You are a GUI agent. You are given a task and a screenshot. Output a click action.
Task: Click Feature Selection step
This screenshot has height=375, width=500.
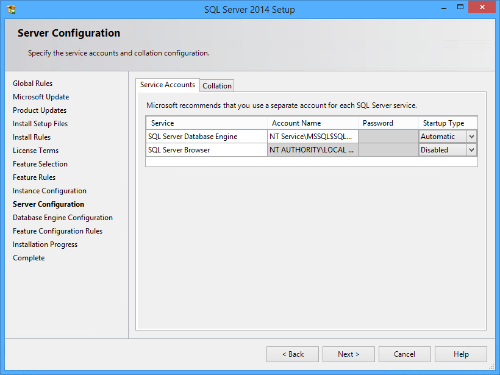[40, 164]
